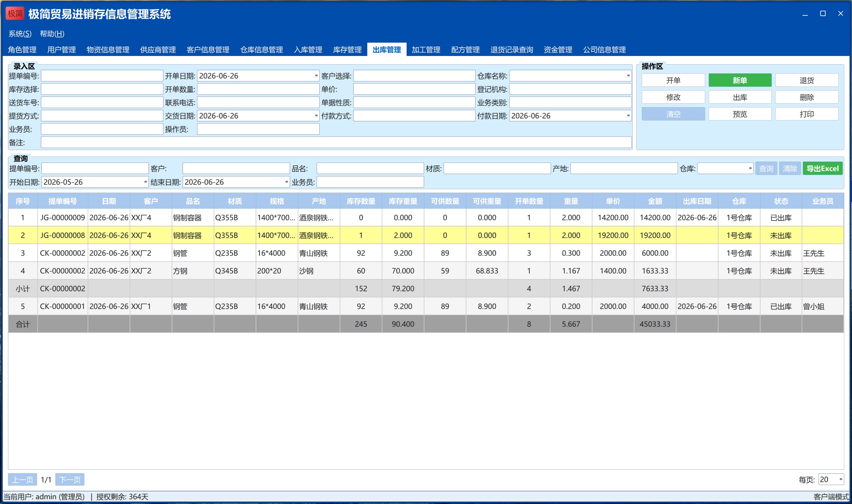
Task: Expand the 开单日期 date dropdown
Action: pos(316,76)
